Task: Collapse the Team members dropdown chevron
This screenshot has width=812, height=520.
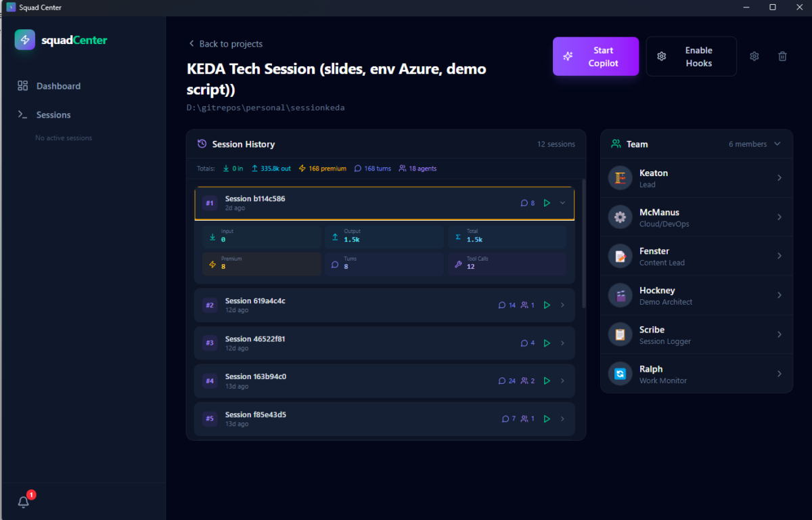Action: click(x=777, y=144)
